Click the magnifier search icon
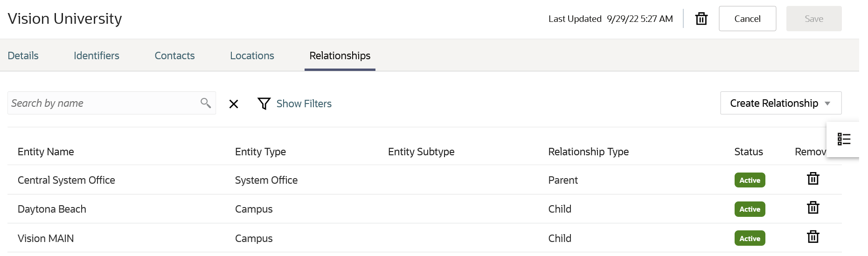 pyautogui.click(x=205, y=103)
